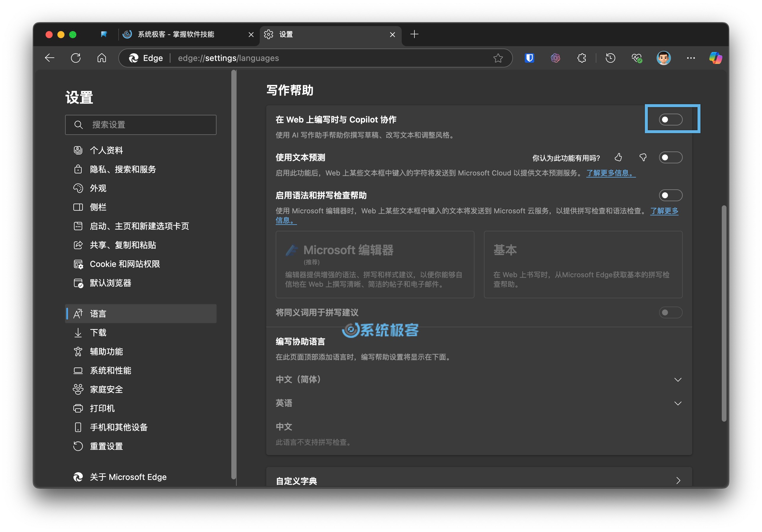Open the home page icon
The height and width of the screenshot is (532, 762).
101,58
